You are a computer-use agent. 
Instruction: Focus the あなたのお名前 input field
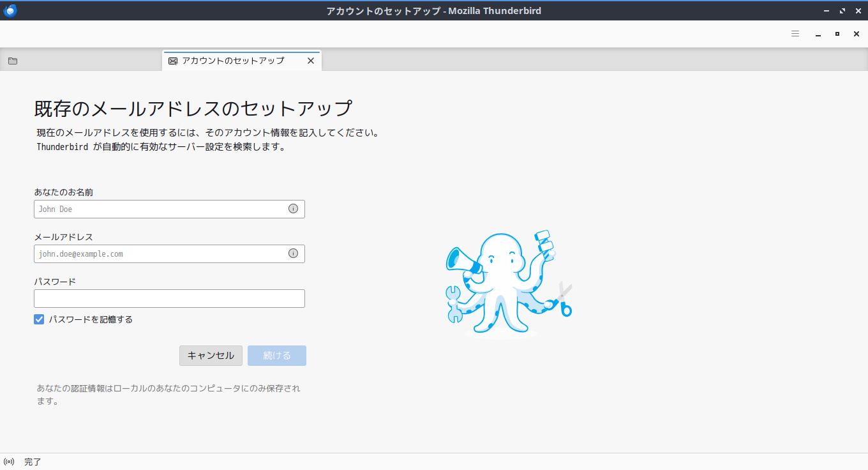pyautogui.click(x=169, y=209)
